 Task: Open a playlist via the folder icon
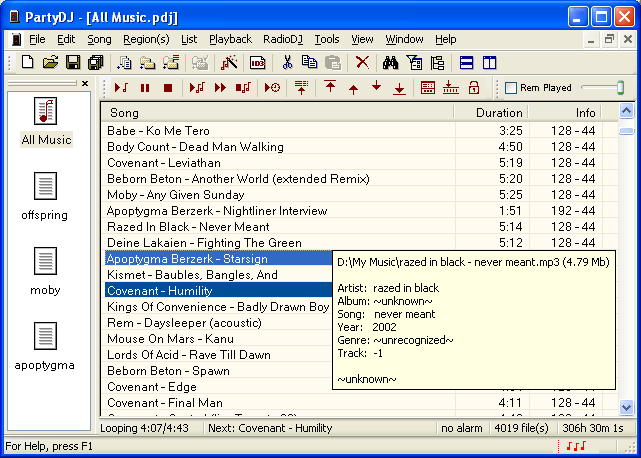(x=50, y=63)
